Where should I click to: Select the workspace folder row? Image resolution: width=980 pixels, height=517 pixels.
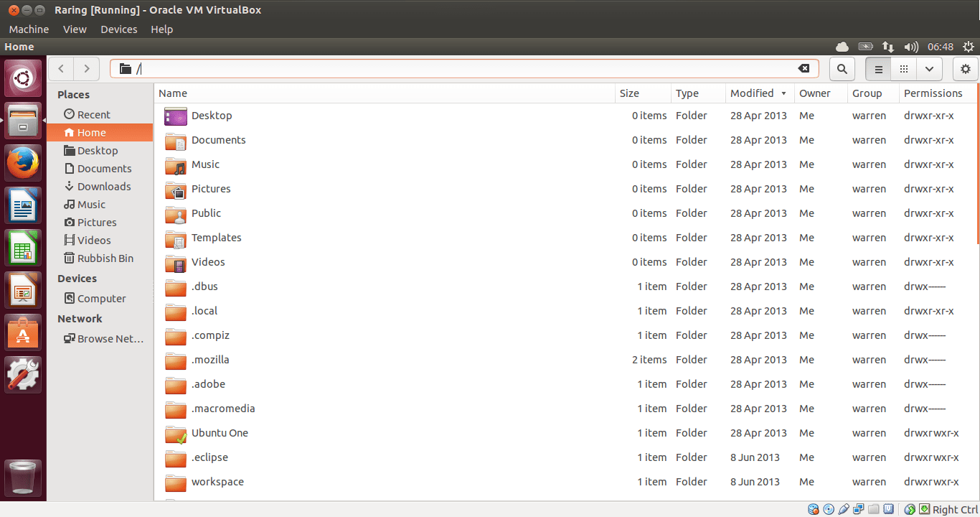point(565,482)
